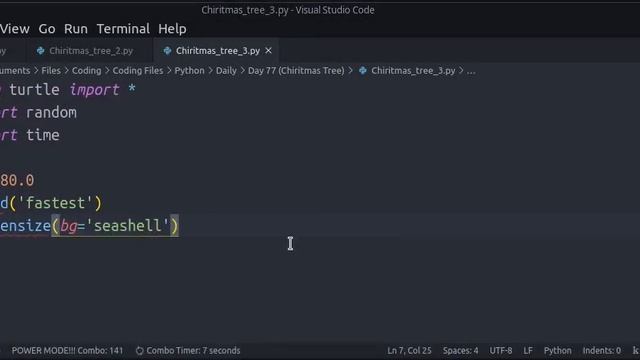Click the 80.0 number in code
This screenshot has height=360, width=640.
(17, 180)
